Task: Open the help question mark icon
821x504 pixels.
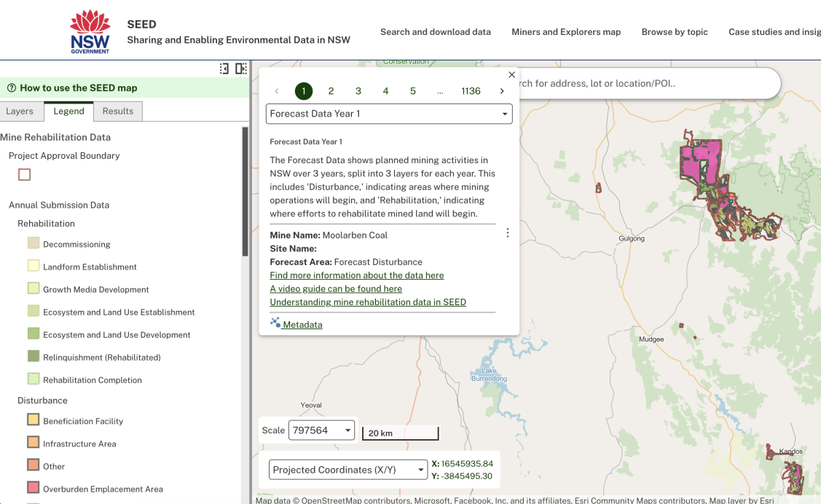Action: [x=12, y=88]
